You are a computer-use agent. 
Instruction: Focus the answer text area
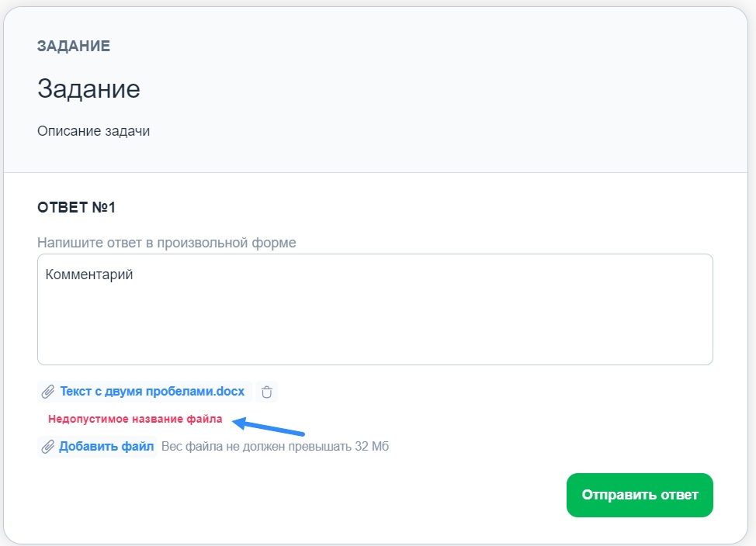click(x=375, y=309)
